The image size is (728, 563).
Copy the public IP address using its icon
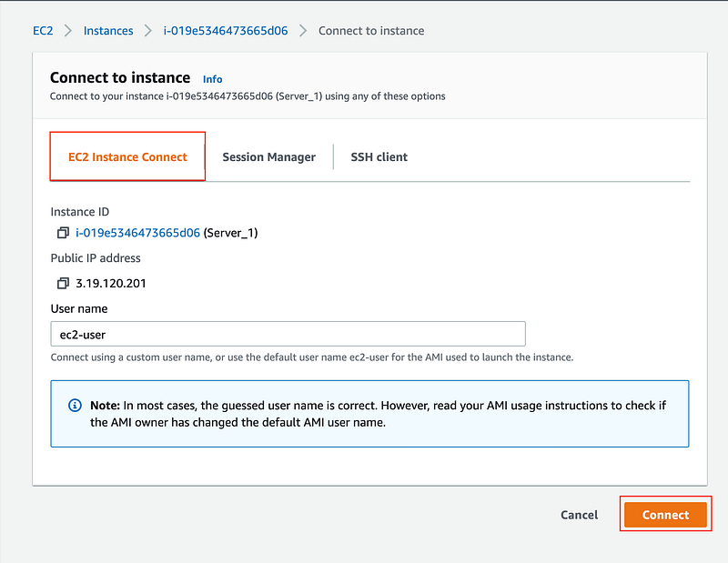click(x=63, y=283)
